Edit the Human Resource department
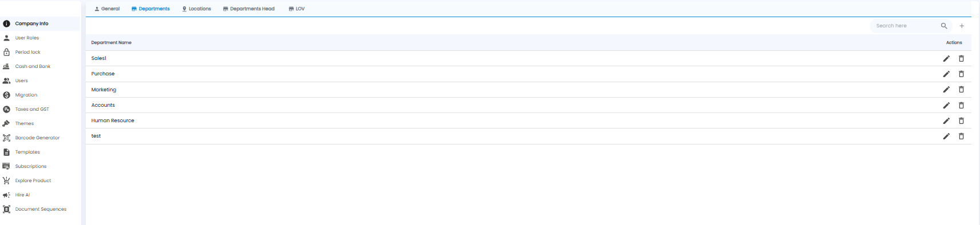The width and height of the screenshot is (980, 225). pos(946,120)
